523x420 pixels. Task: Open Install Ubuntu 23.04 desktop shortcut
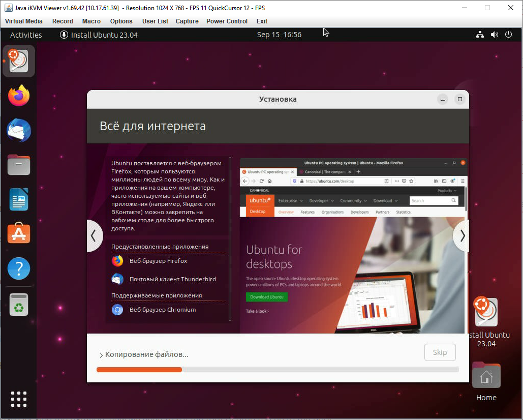click(486, 322)
